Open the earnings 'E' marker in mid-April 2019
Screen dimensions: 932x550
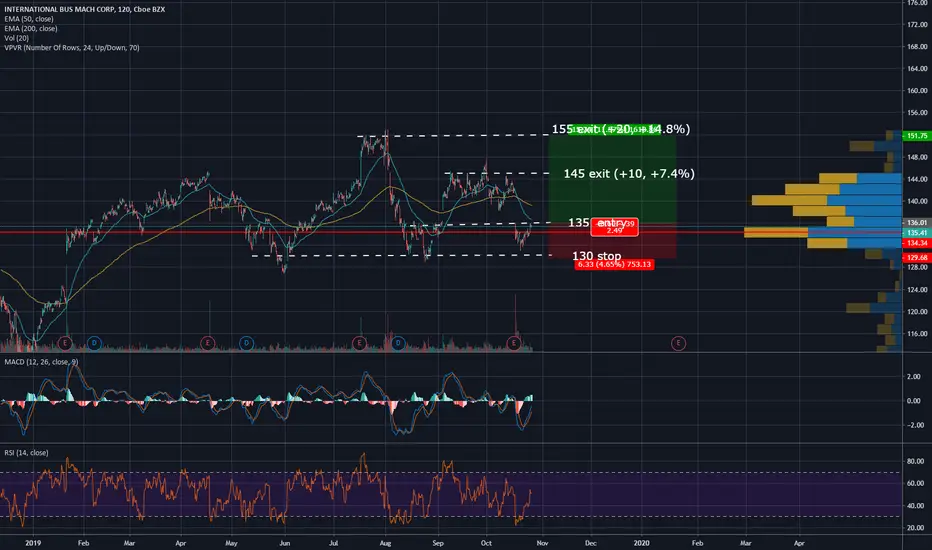207,343
